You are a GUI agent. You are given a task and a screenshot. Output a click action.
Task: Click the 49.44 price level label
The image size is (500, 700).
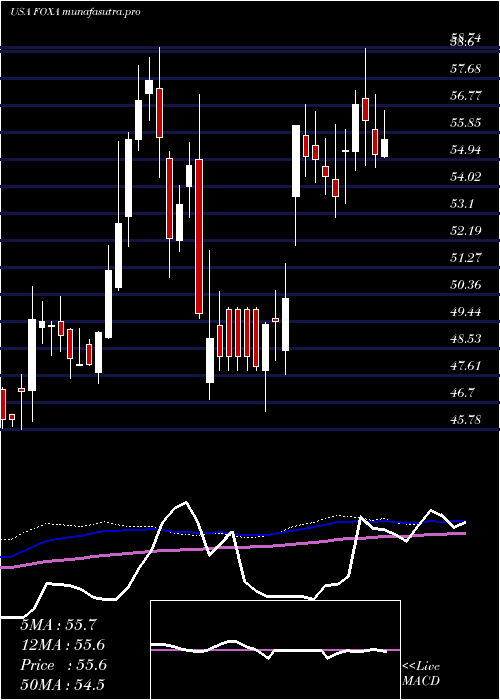point(466,311)
